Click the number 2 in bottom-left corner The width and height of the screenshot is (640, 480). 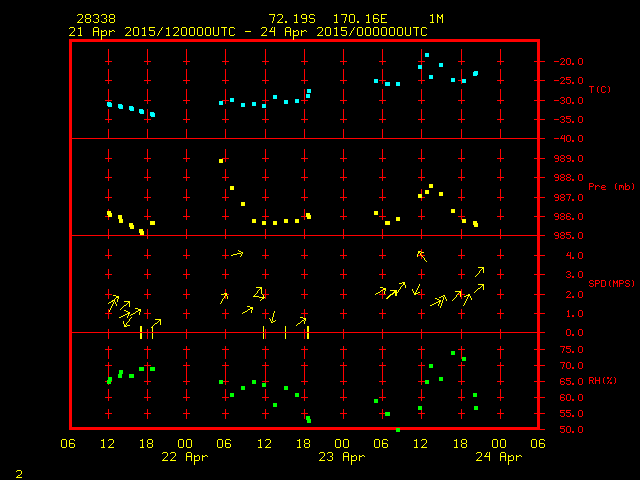[x=18, y=470]
